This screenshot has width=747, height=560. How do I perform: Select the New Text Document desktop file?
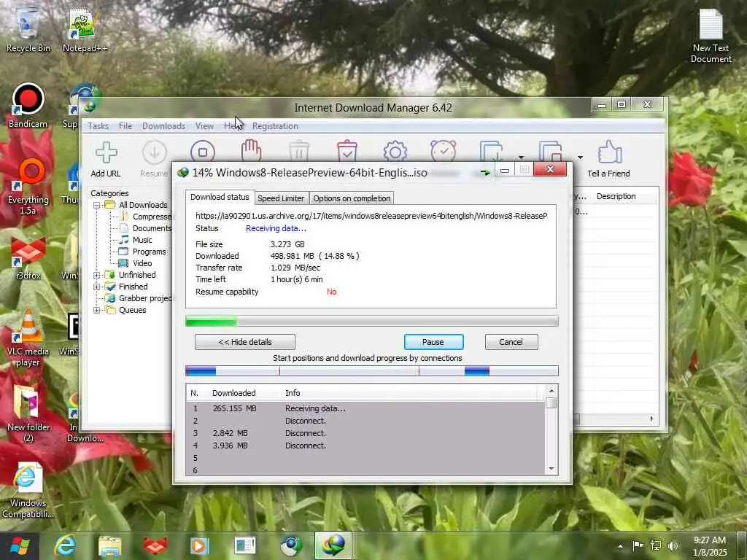[711, 36]
